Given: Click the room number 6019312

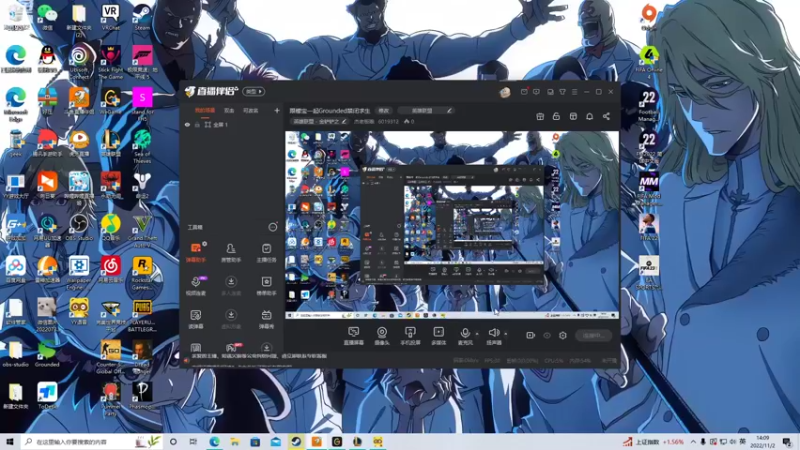Looking at the screenshot, I should point(388,121).
